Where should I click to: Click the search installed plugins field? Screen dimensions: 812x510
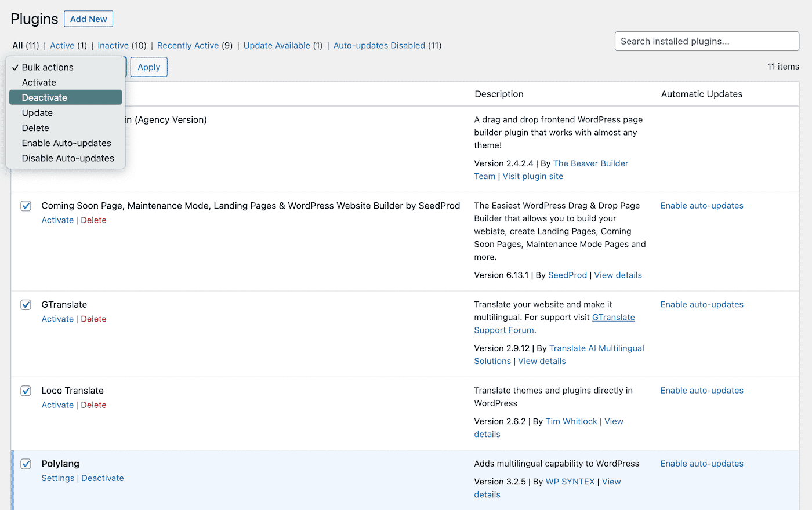pos(706,41)
